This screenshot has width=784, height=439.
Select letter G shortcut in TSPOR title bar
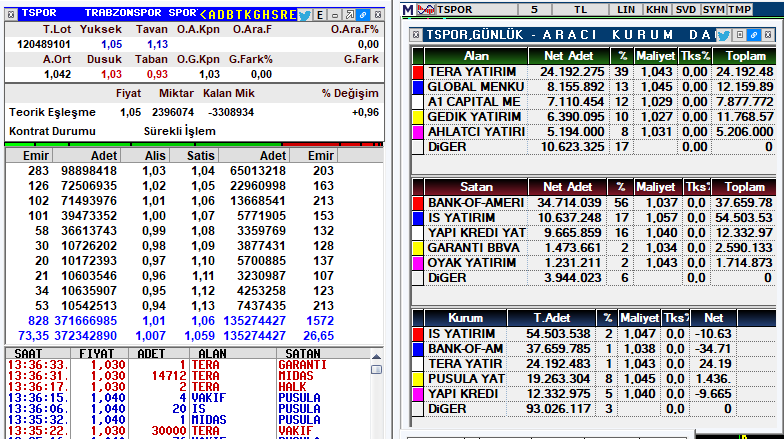click(x=258, y=15)
